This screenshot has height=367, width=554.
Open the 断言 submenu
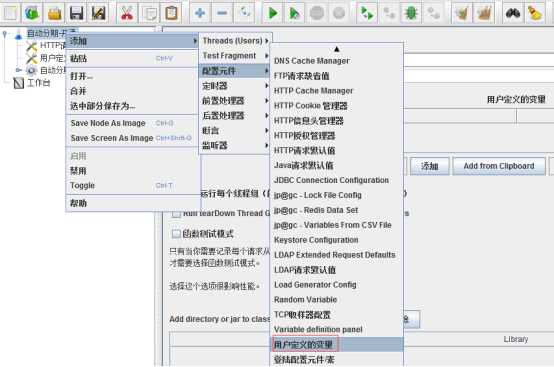pyautogui.click(x=235, y=130)
